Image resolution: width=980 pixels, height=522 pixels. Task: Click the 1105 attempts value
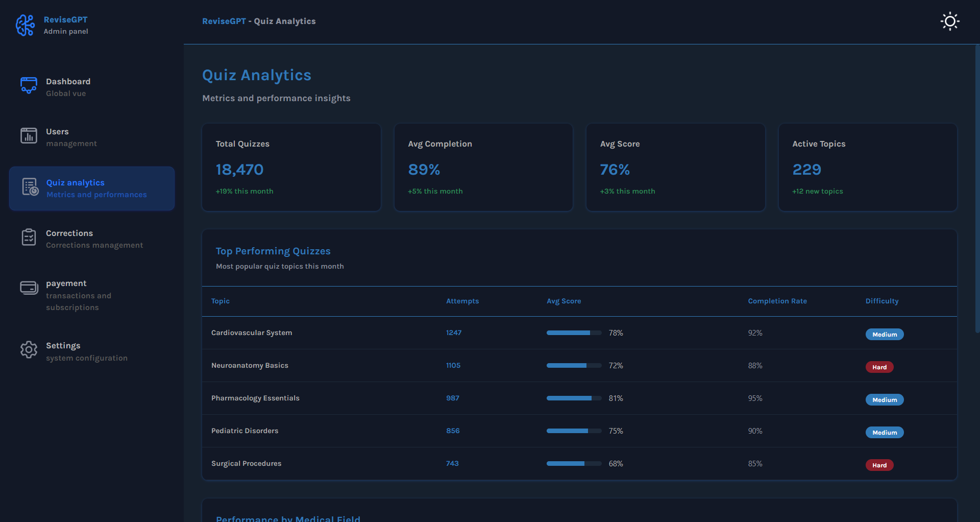click(453, 366)
